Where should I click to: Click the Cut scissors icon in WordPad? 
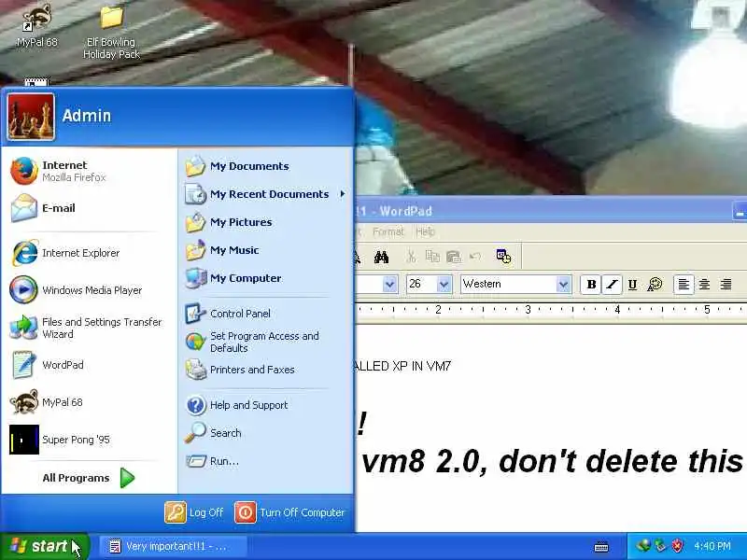coord(411,258)
